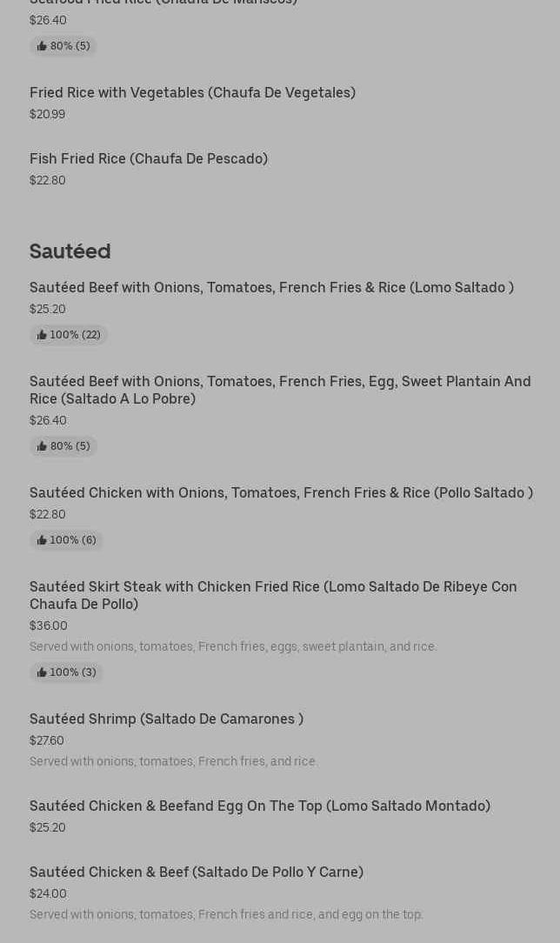The width and height of the screenshot is (560, 943).
Task: Open the Lomo Saltado beef dish
Action: coord(271,288)
